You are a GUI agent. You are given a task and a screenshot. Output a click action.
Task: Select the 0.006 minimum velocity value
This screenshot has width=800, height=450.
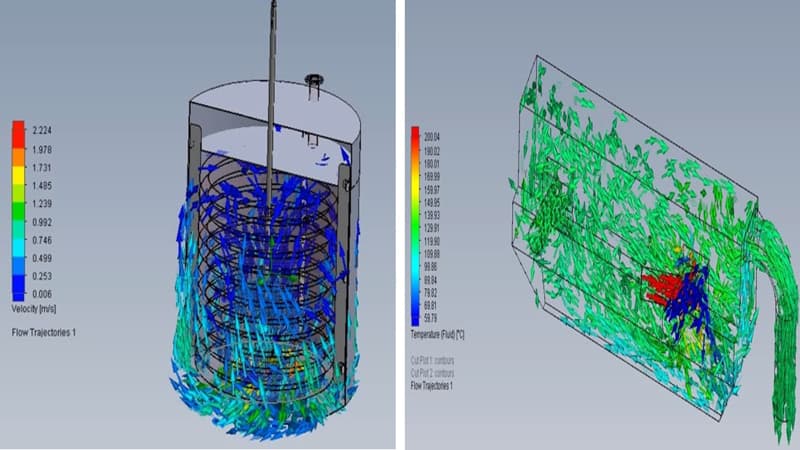[42, 294]
